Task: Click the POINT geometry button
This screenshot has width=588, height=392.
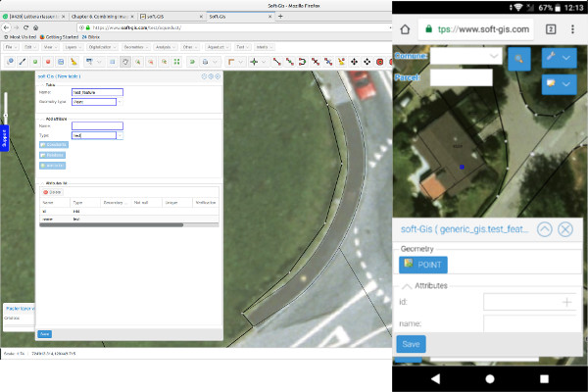Action: (x=423, y=266)
